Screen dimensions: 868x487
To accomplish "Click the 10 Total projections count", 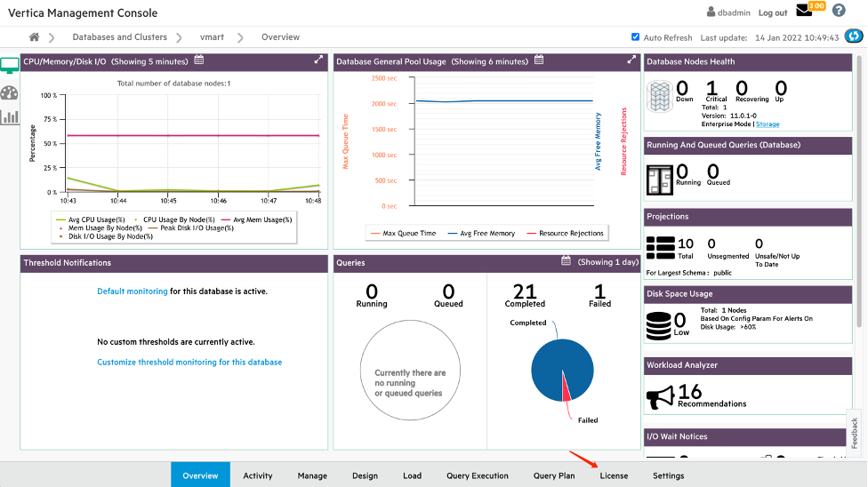I will tap(686, 244).
